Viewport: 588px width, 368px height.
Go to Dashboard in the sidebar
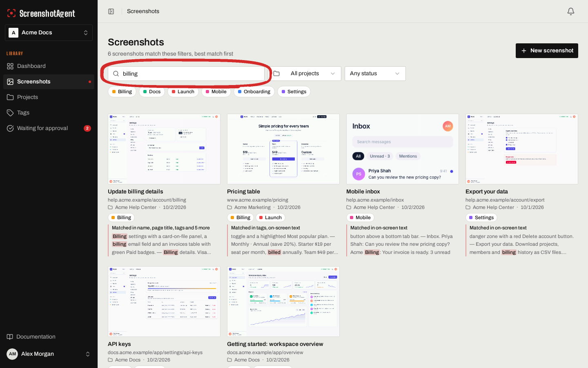pos(49,66)
